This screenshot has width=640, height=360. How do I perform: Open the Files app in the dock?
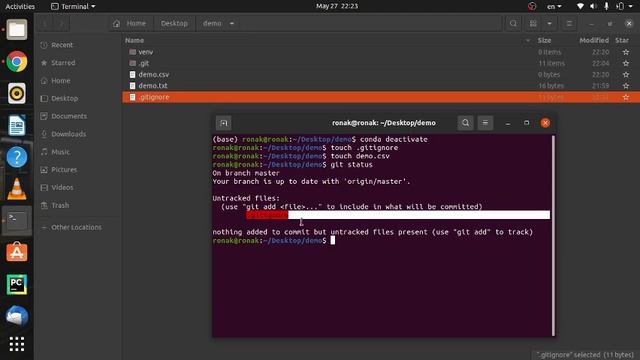point(17,30)
